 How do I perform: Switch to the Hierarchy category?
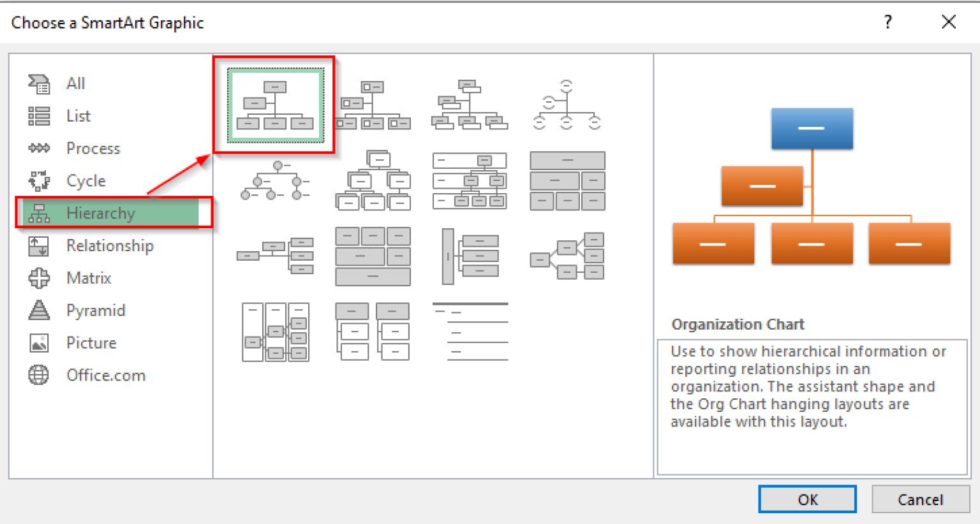(100, 213)
